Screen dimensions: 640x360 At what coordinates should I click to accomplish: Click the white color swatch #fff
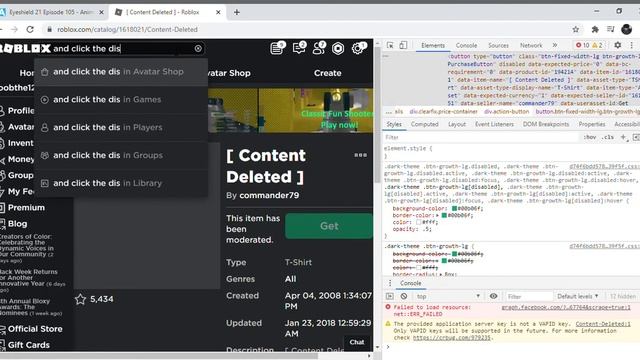[x=418, y=222]
